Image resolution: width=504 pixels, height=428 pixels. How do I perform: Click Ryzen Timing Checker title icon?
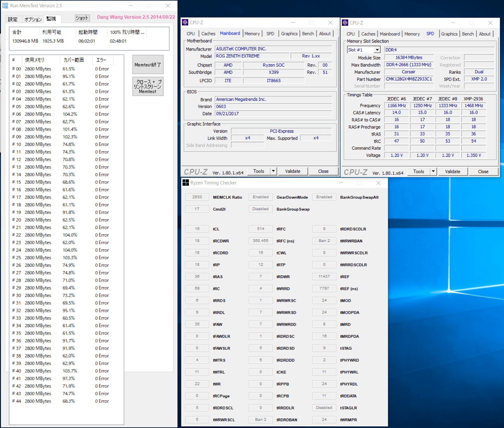[x=186, y=183]
